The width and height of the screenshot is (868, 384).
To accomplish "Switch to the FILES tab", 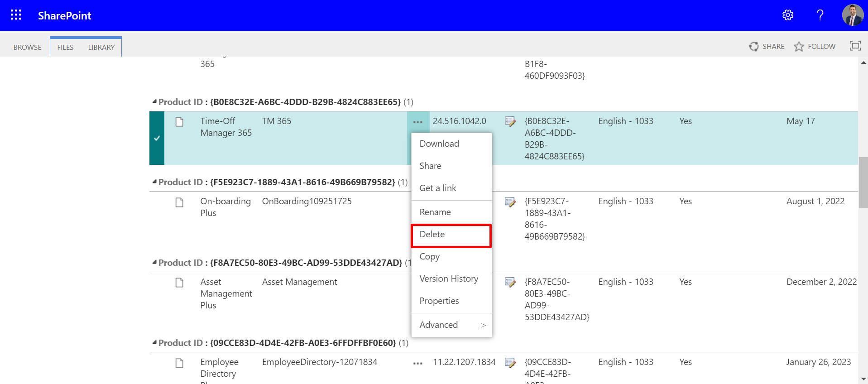I will coord(65,47).
